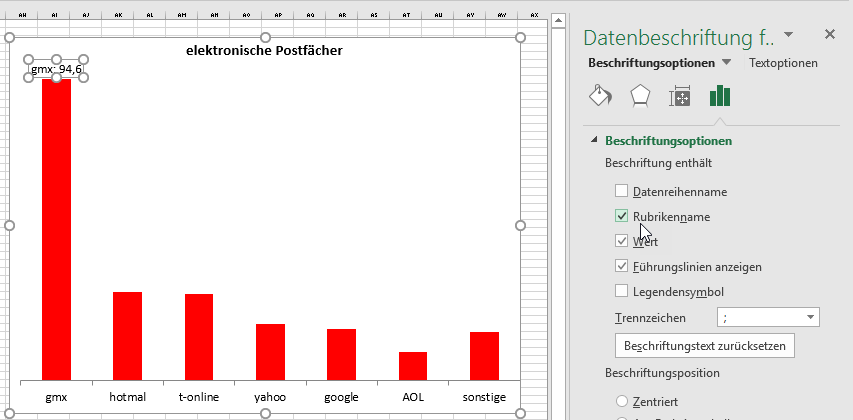Click Beschriftungstext zurücksetzen button
Screen dimensions: 853x420
[x=704, y=346]
